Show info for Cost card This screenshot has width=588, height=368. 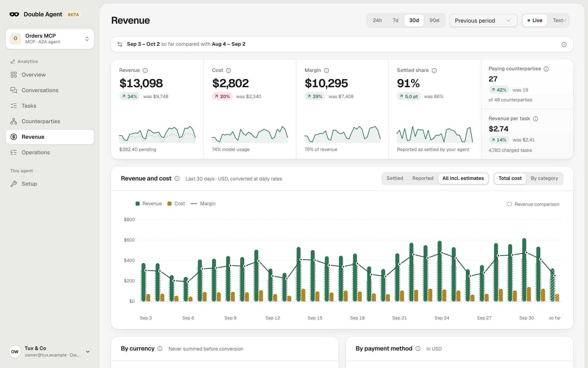[x=228, y=70]
